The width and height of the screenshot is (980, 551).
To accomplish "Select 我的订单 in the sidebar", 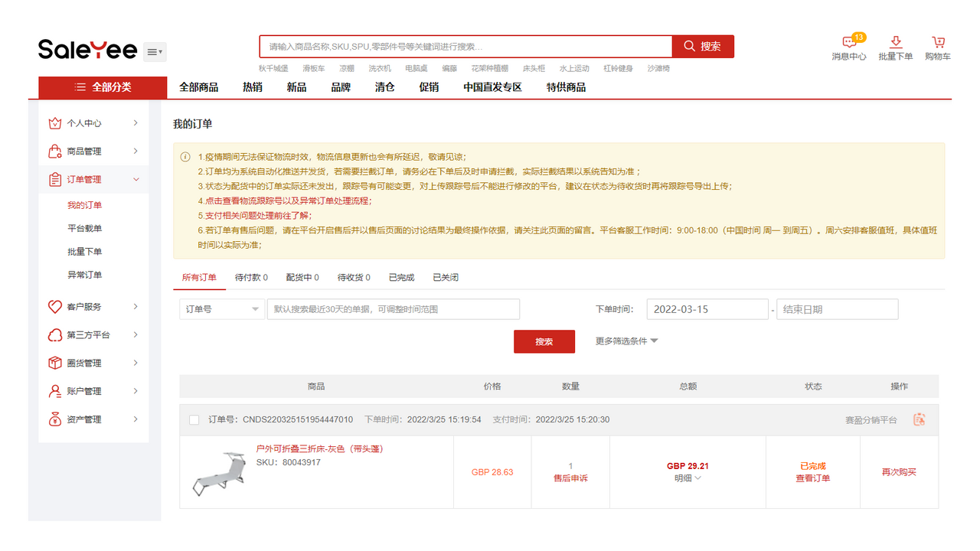I will click(84, 205).
